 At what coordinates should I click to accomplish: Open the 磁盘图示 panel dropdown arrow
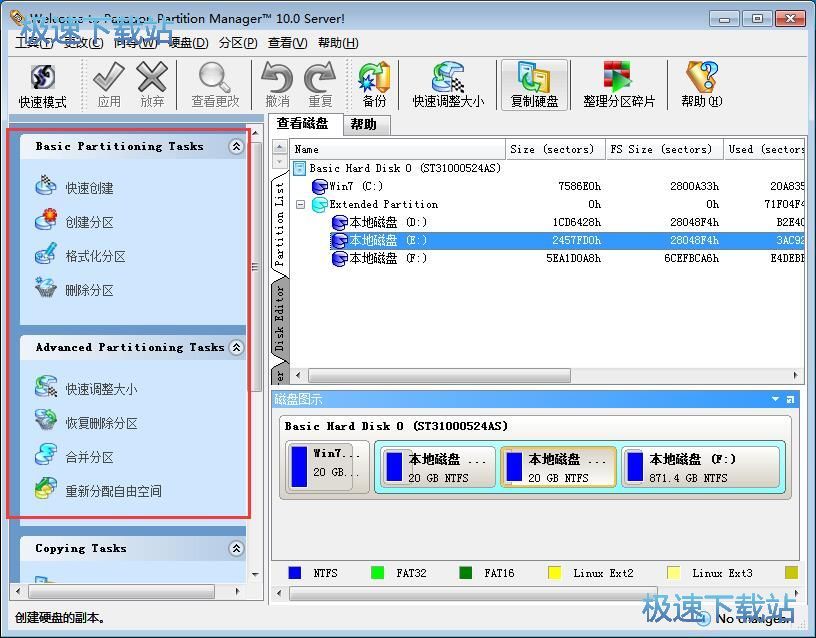(775, 399)
